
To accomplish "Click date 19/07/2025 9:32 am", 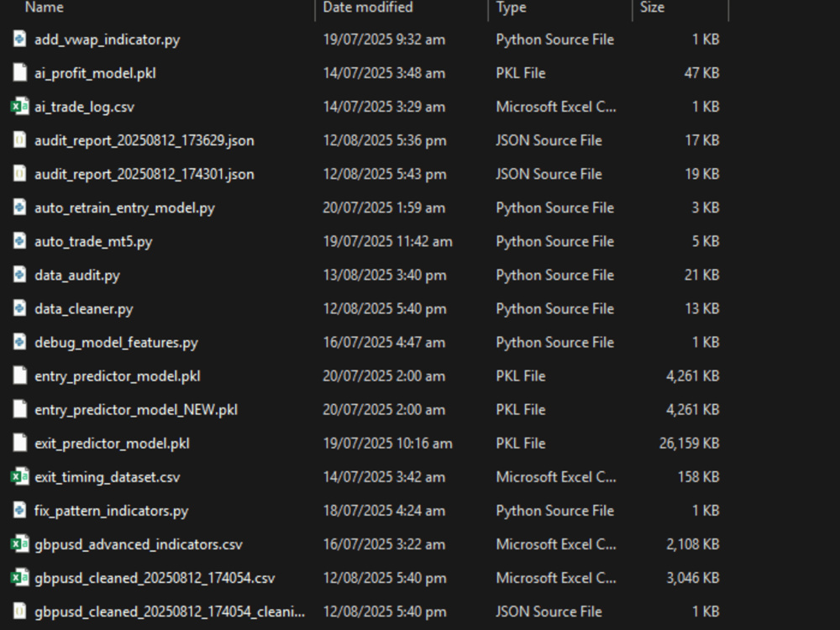I will point(384,39).
